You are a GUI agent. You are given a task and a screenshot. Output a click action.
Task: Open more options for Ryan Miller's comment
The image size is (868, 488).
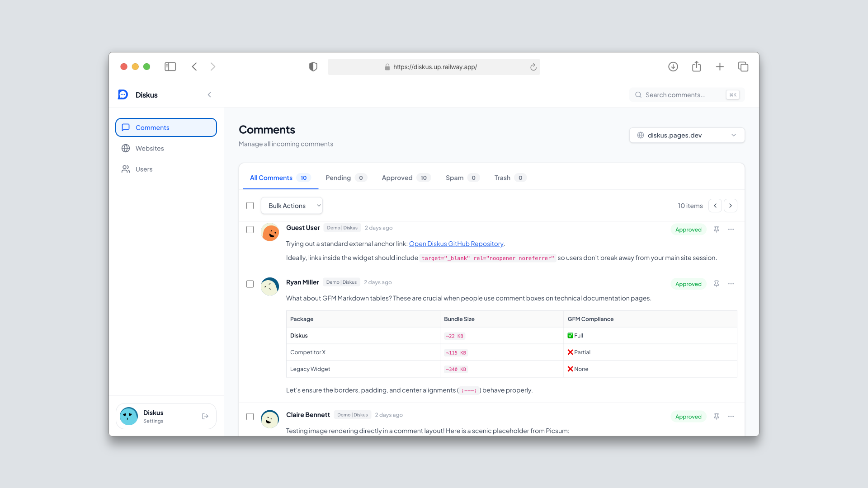click(x=731, y=284)
